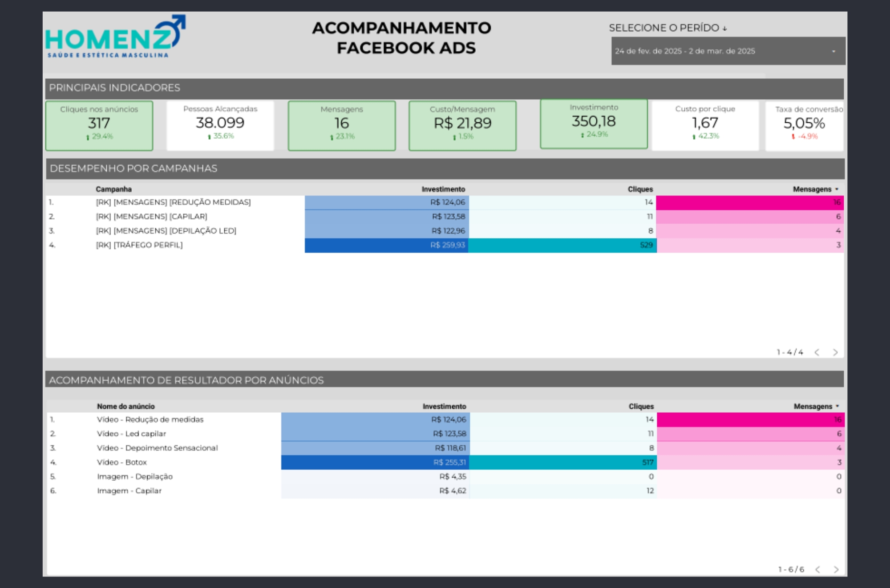890x588 pixels.
Task: Sort campaigns table by Mensagens arrow
Action: tap(837, 189)
